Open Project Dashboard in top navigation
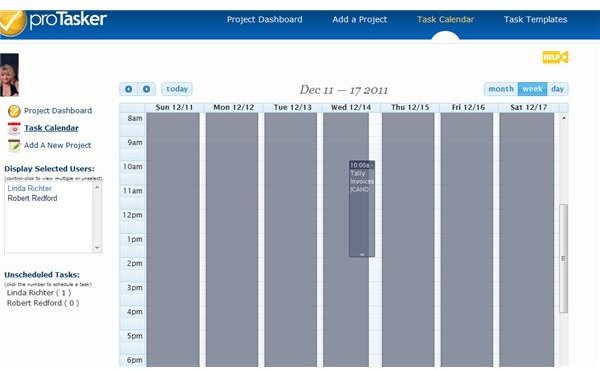This screenshot has width=600, height=370. 264,20
